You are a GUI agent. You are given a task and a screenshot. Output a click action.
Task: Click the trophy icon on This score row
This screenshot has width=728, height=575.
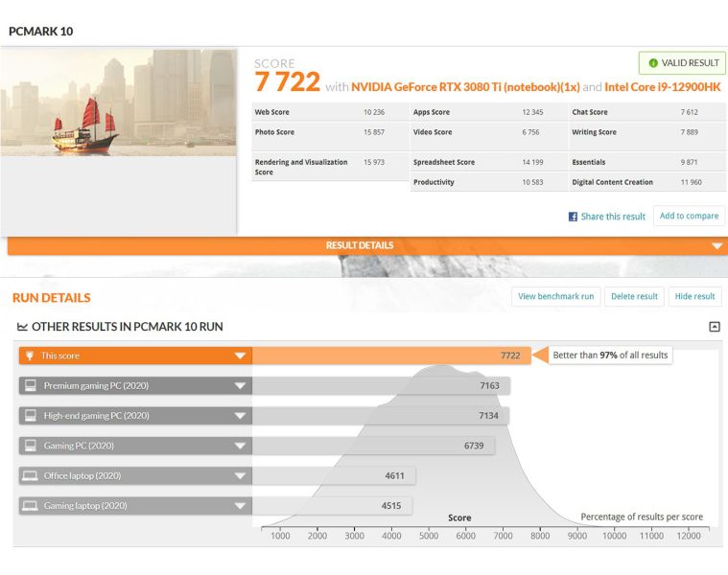click(x=30, y=356)
